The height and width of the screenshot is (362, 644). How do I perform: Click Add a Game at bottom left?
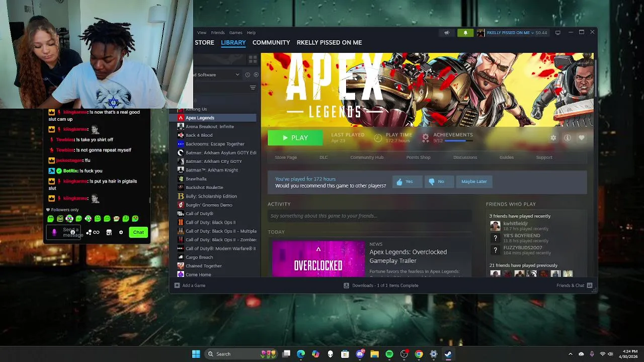point(190,286)
